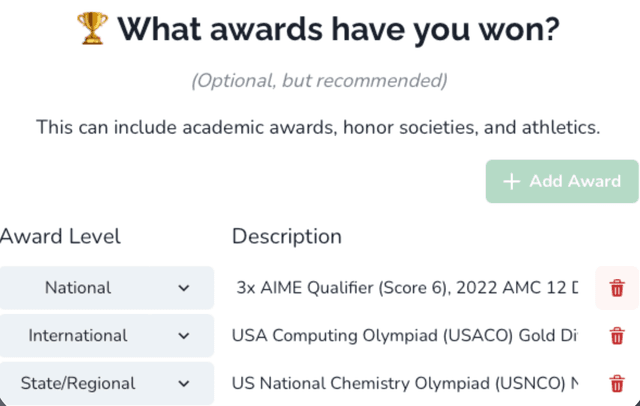Delete the 3x AIME Qualifier award
Viewport: 640px width, 406px height.
coord(617,288)
